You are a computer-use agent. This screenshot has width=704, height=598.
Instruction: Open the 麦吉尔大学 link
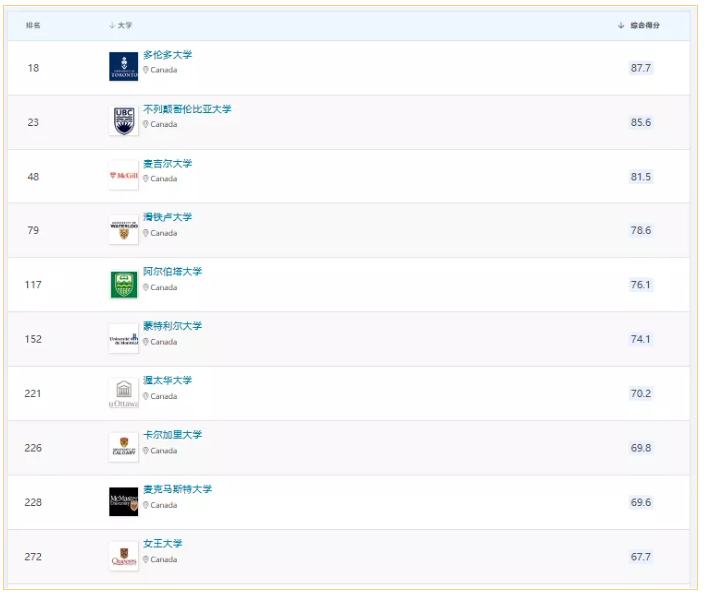click(167, 163)
